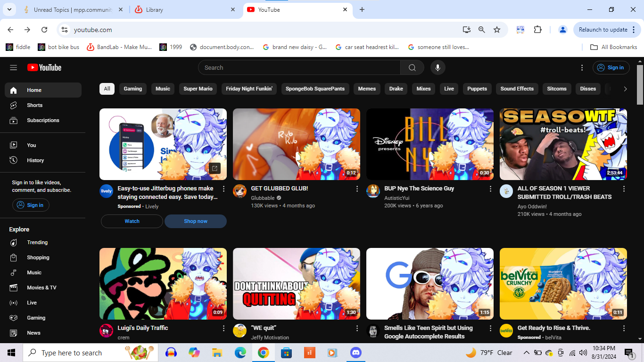Open options for Season 1 troll beats video
The height and width of the screenshot is (362, 644).
[x=624, y=189]
